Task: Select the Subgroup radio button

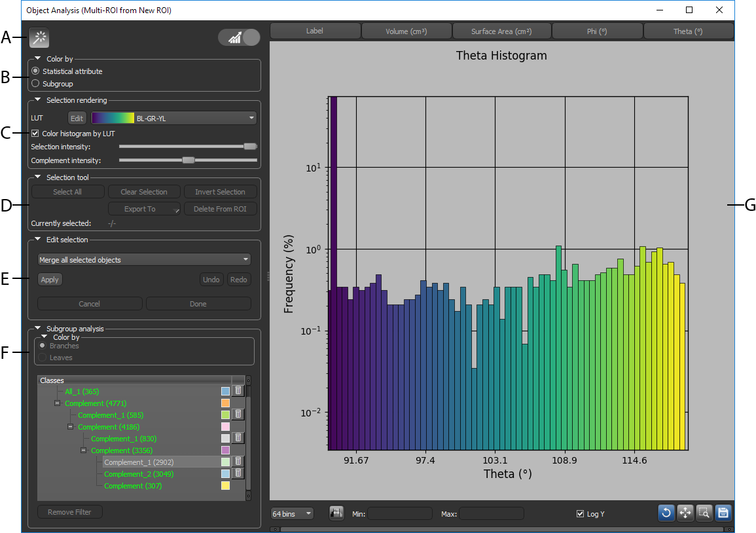Action: click(35, 84)
